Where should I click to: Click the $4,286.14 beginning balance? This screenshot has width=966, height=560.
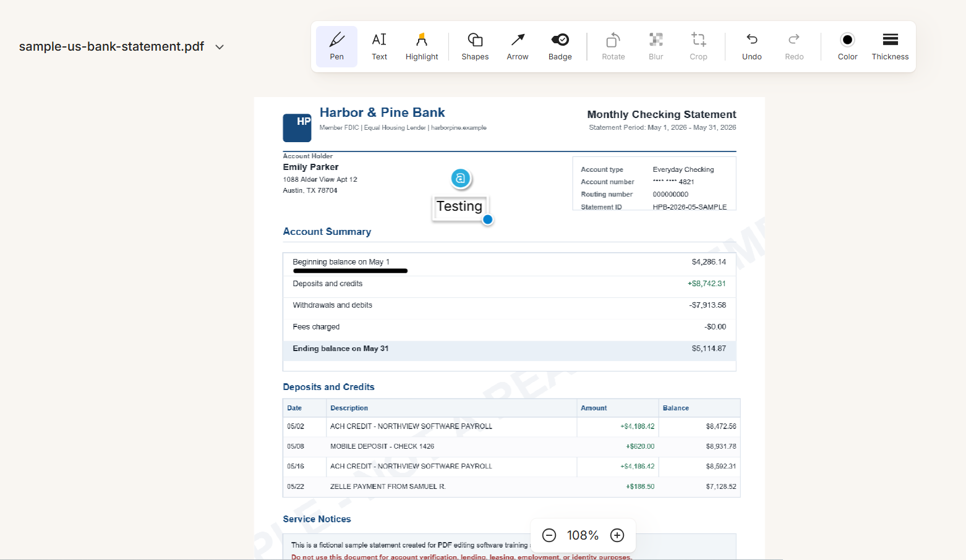point(709,262)
